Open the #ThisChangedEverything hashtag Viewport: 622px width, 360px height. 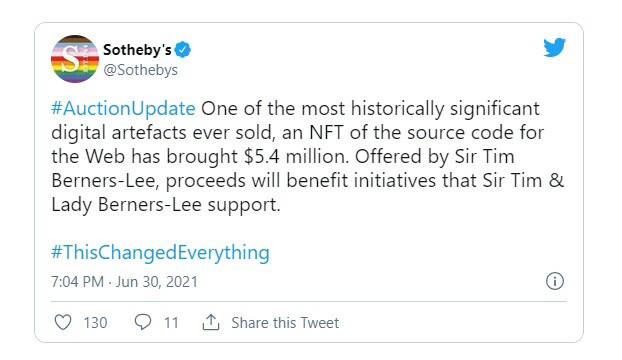pos(160,253)
